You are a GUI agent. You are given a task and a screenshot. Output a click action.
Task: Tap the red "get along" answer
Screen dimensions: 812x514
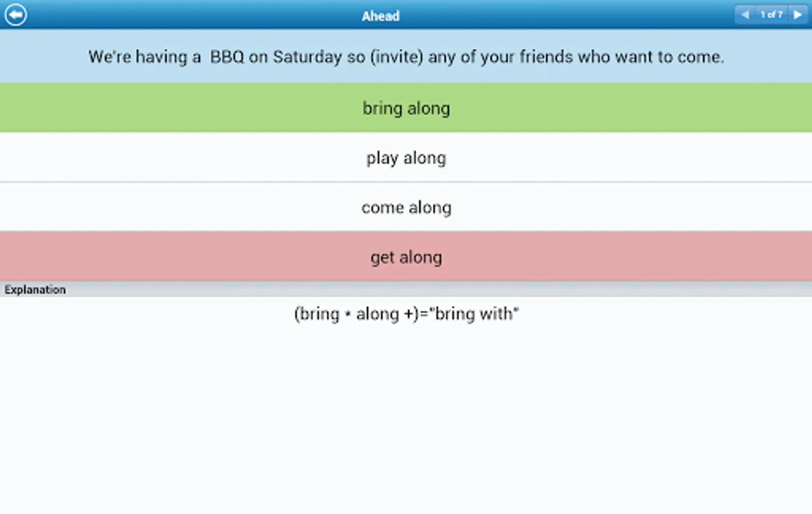click(406, 257)
